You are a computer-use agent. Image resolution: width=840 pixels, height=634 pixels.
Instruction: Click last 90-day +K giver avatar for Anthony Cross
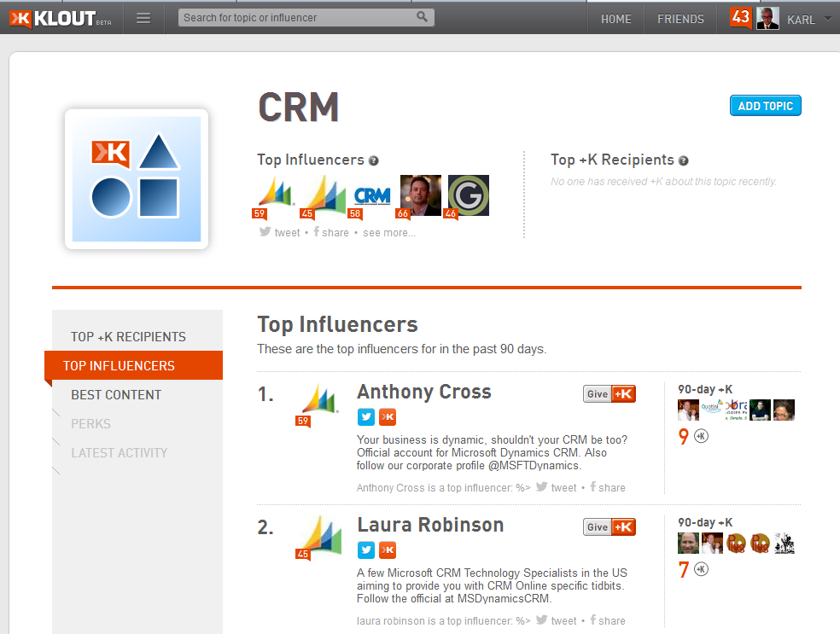tap(784, 410)
